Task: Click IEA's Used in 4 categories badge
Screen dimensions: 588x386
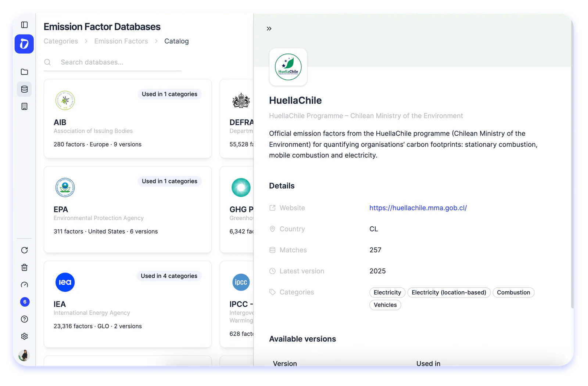Action: click(169, 276)
